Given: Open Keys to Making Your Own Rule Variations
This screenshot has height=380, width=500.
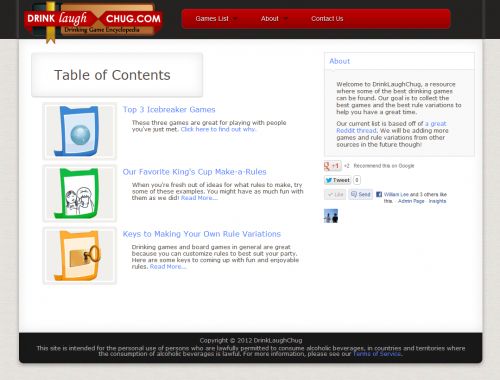Looking at the screenshot, I should click(x=202, y=234).
